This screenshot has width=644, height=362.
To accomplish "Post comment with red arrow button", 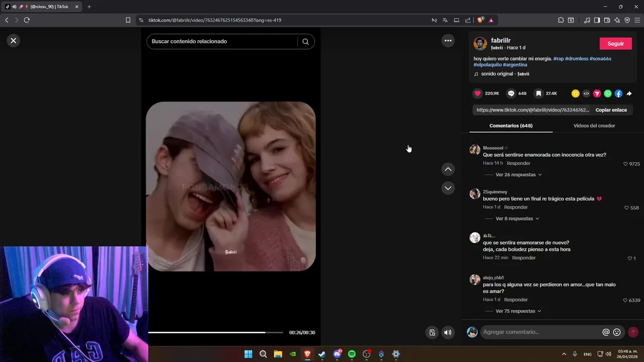I will (x=633, y=332).
